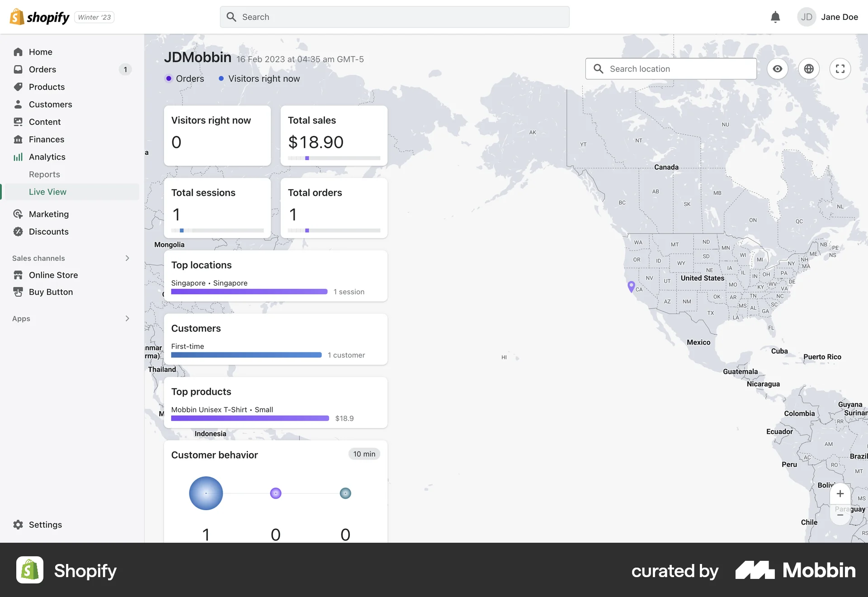Viewport: 868px width, 597px height.
Task: Open the Buy Button sales channel
Action: click(50, 292)
